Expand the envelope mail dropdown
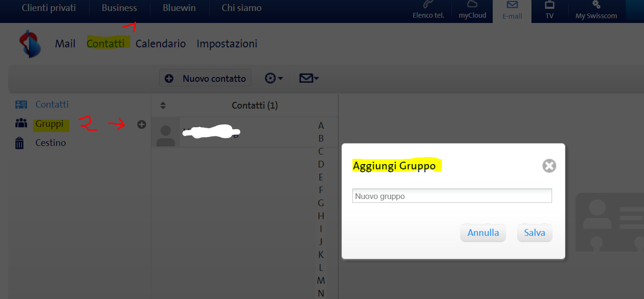The height and width of the screenshot is (299, 644). point(309,78)
